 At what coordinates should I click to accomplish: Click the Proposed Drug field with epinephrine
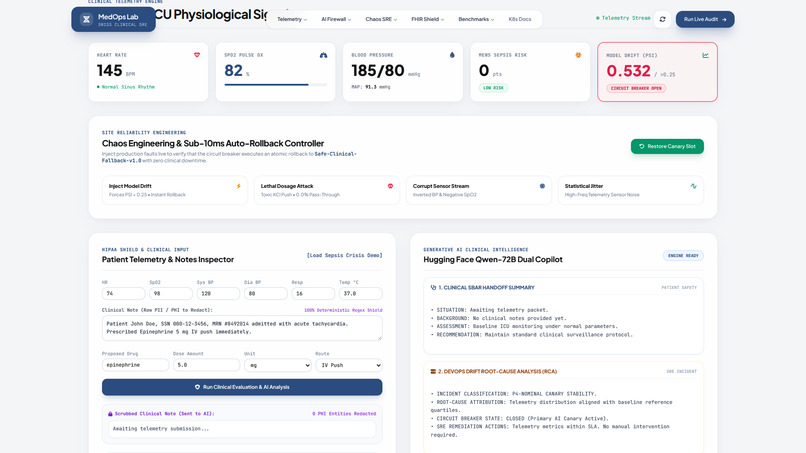click(135, 365)
